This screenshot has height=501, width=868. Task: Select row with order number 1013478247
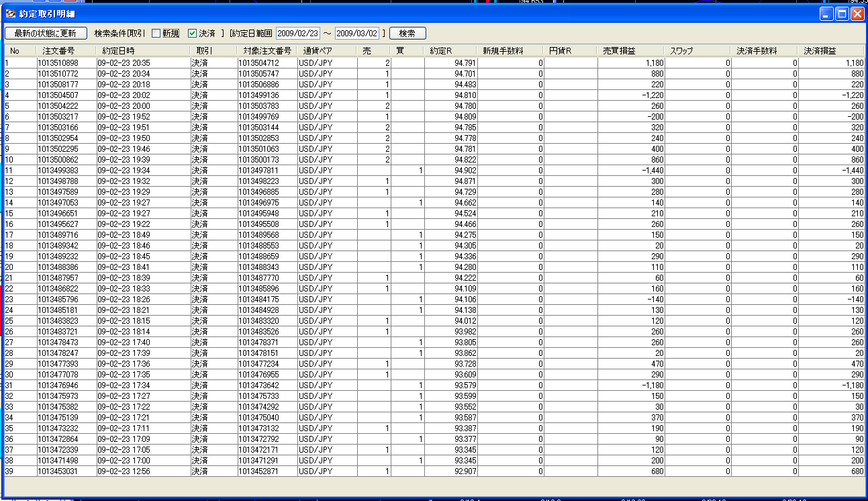434,353
